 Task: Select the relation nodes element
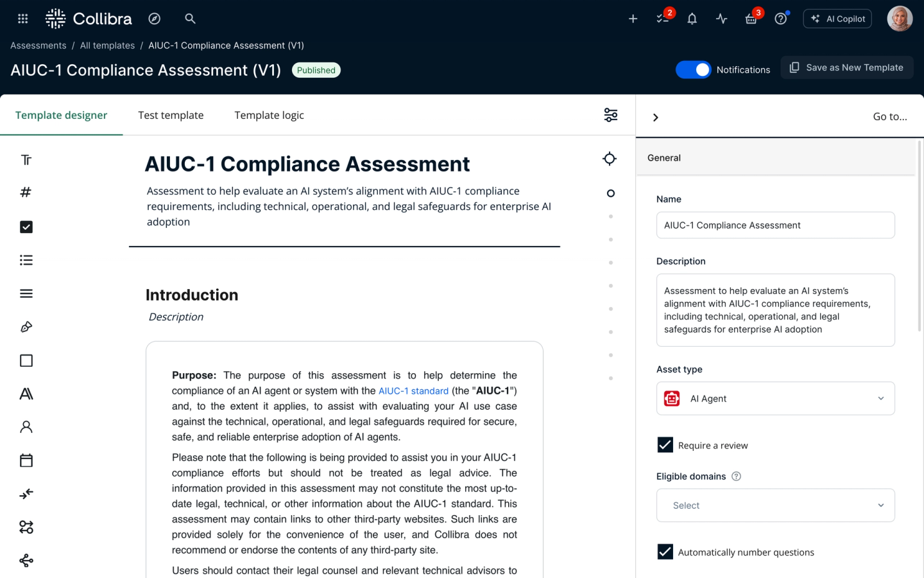coord(26,527)
